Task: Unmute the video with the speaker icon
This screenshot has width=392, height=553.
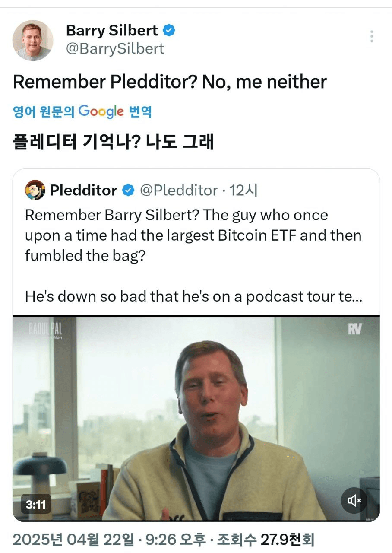Action: click(x=354, y=500)
